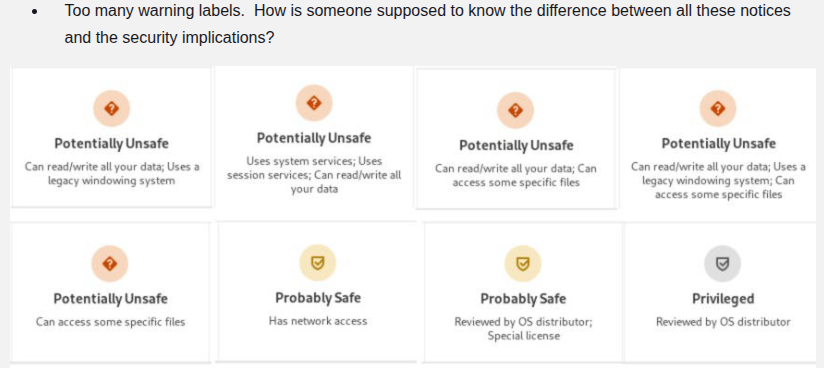Open Potentially Unsafe card with only specific files access
This screenshot has height=368, width=824.
pyautogui.click(x=110, y=292)
